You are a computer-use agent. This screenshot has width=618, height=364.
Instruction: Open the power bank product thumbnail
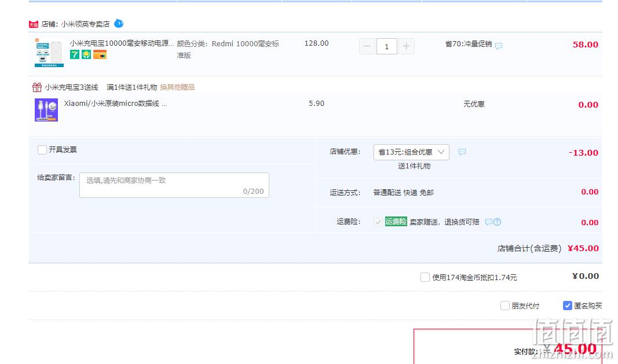pos(49,53)
